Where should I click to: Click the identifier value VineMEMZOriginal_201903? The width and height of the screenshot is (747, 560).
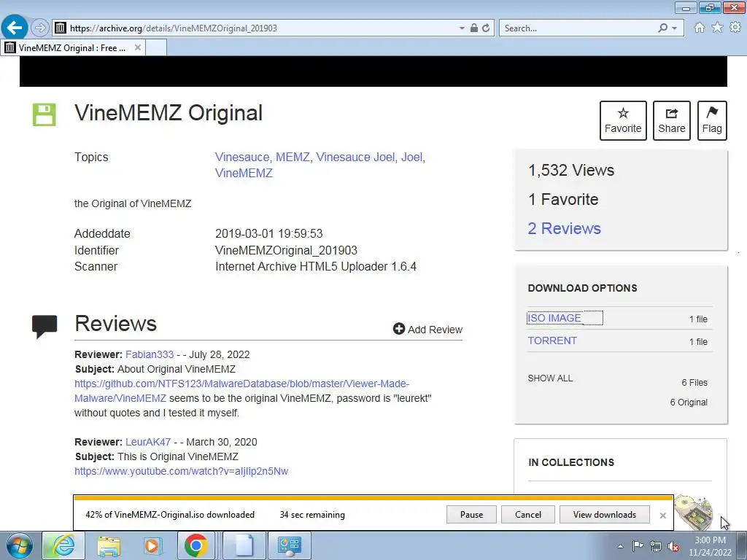click(x=286, y=250)
